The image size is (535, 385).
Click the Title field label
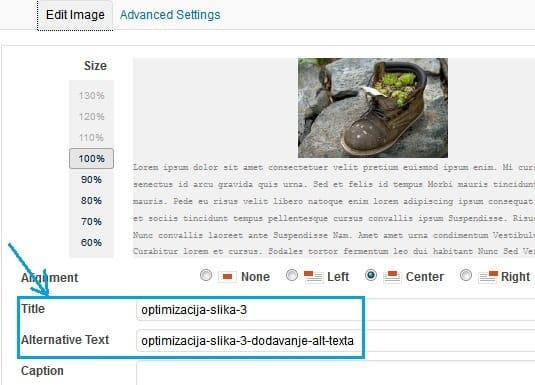coord(33,309)
